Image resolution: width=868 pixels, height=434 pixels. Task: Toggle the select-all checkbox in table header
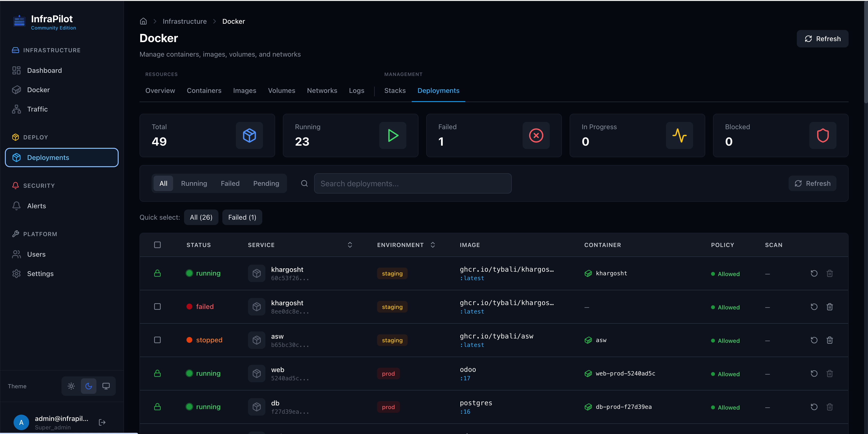(x=157, y=245)
